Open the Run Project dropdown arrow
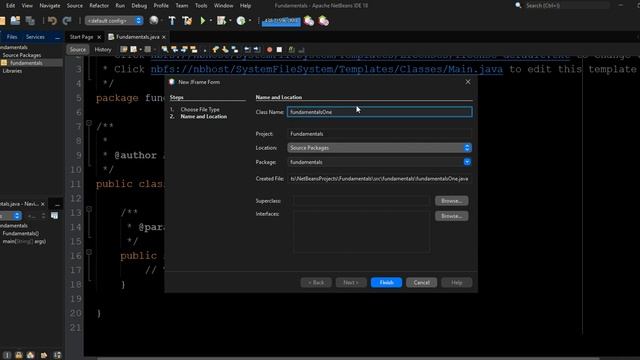 (x=211, y=21)
